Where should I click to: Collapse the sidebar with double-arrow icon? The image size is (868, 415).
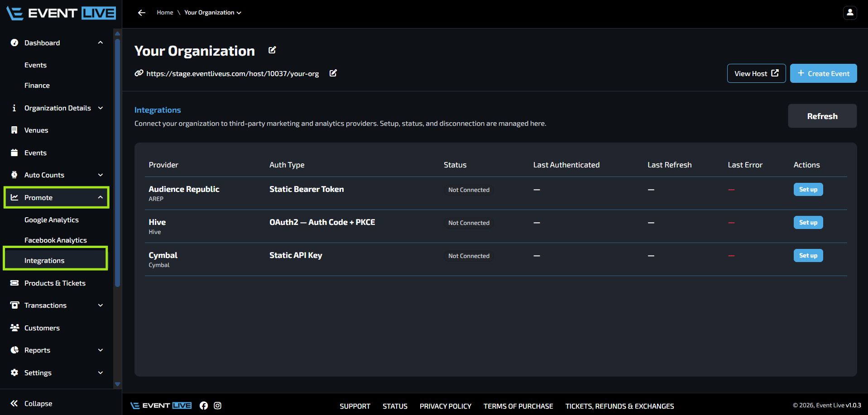tap(14, 403)
